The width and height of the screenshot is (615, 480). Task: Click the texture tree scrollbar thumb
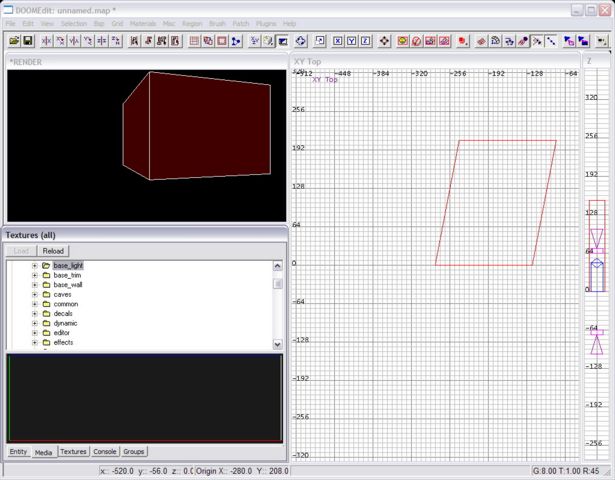[x=277, y=284]
